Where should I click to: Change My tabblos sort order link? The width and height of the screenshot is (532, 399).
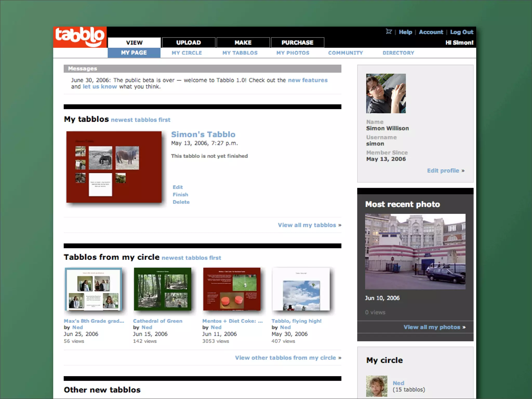141,120
